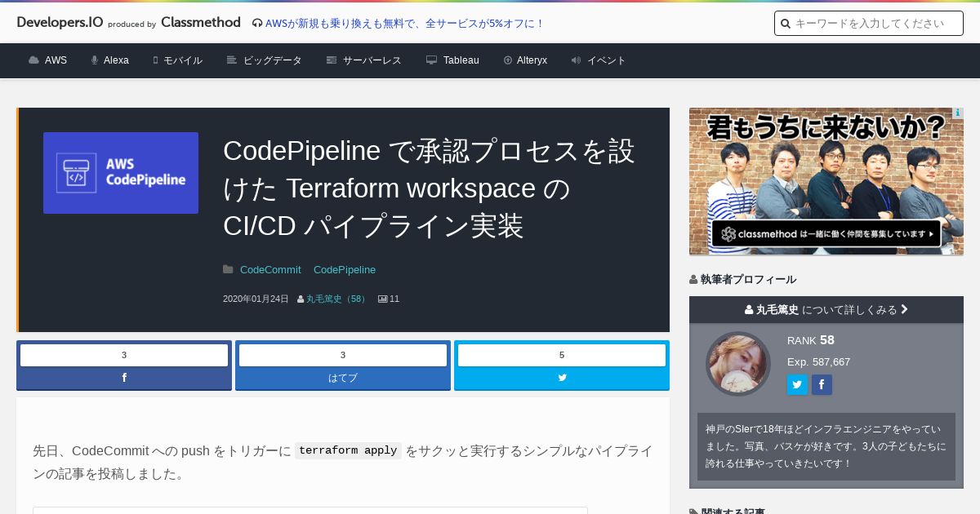Click the Twitter share count box showing 5
The height and width of the screenshot is (514, 980).
[x=562, y=355]
